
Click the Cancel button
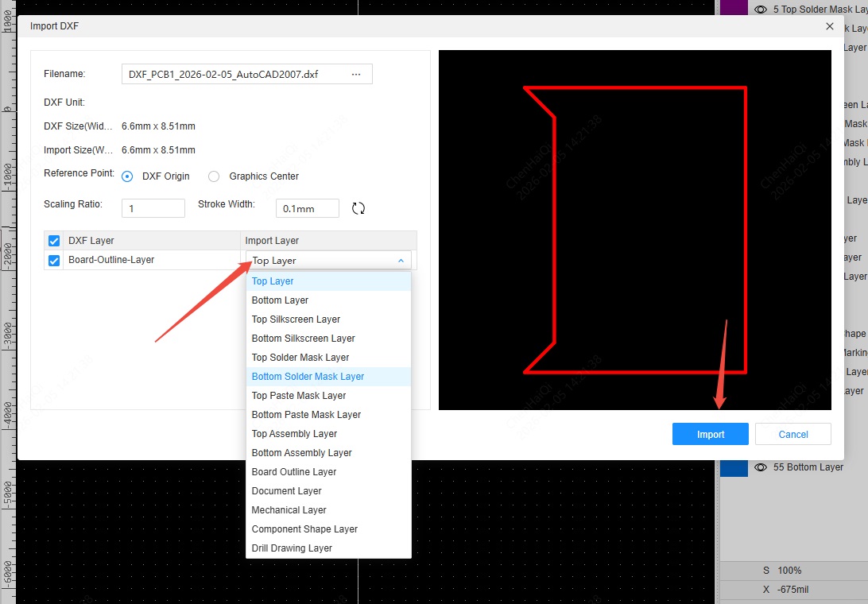click(x=792, y=435)
